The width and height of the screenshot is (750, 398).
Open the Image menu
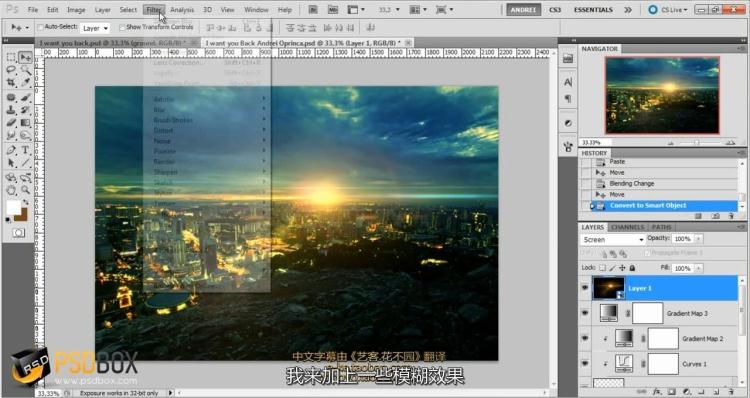click(x=76, y=10)
